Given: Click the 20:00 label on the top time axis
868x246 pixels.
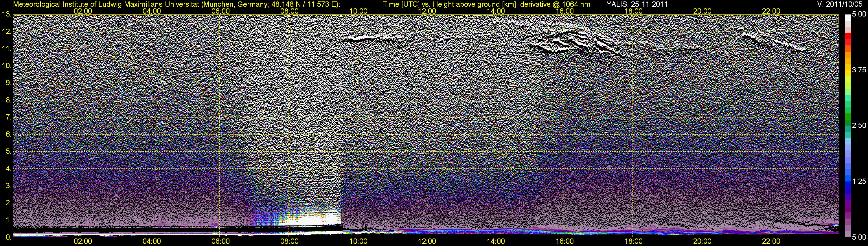Looking at the screenshot, I should coord(702,11).
